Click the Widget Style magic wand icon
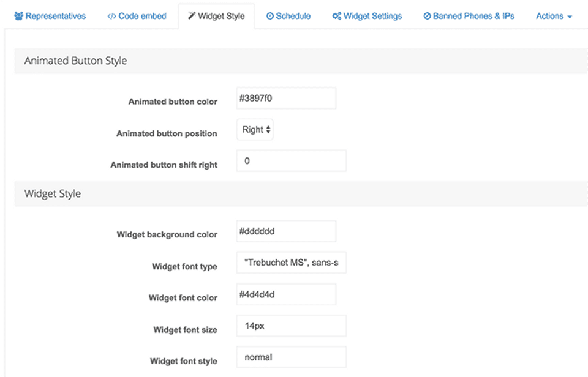This screenshot has width=588, height=377. coord(192,16)
